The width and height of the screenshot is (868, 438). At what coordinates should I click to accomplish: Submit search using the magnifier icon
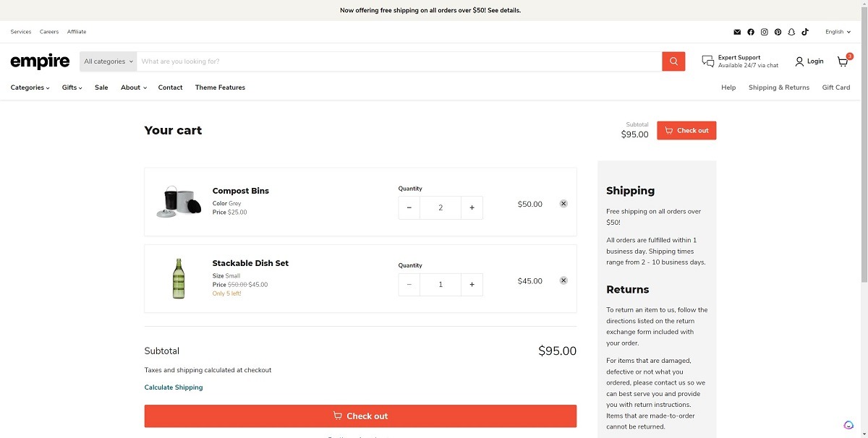[673, 61]
